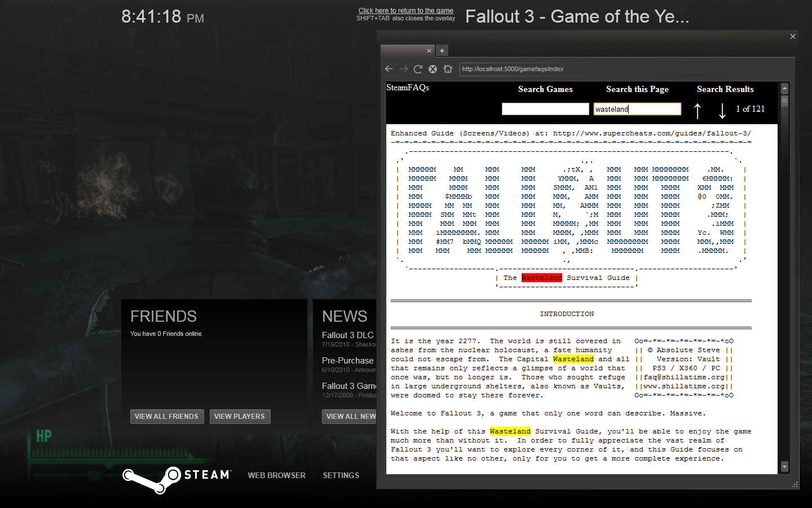Close the current browser tab

(x=429, y=51)
